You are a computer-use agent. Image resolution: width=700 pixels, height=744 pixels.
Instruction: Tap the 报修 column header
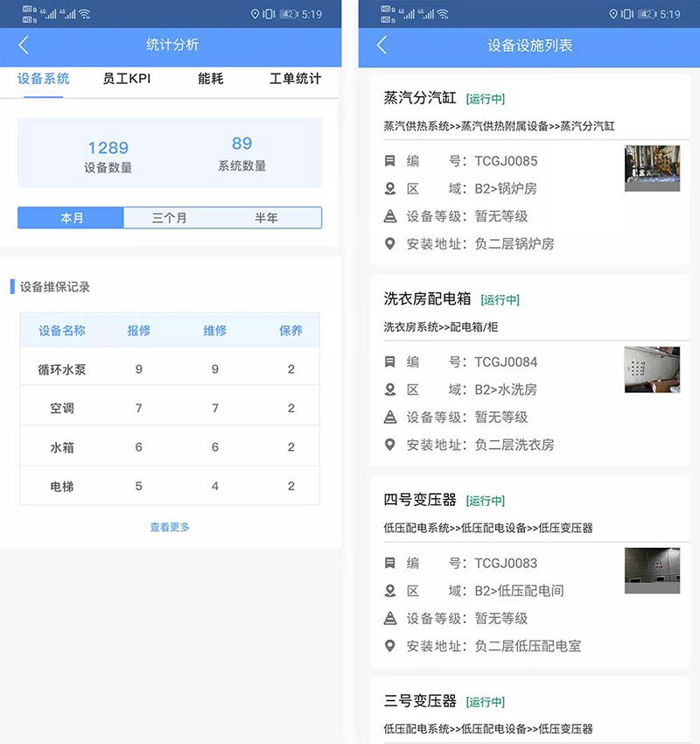click(x=138, y=330)
